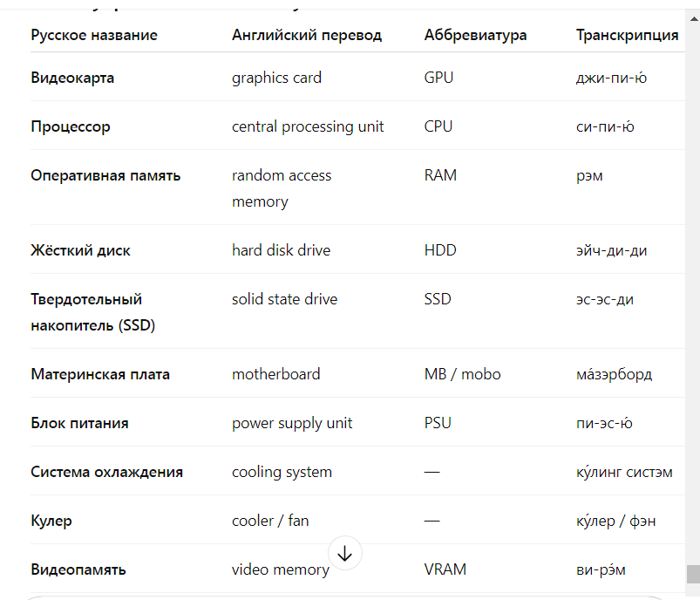Click the 'VRAM' abbreviation cell
Viewport: 700px width, 600px height.
point(445,569)
